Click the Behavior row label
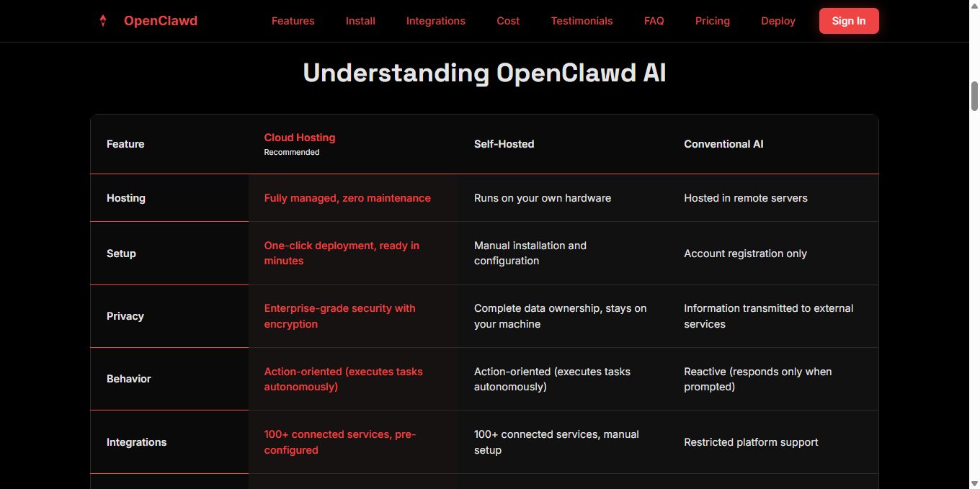The image size is (980, 489). pos(129,379)
